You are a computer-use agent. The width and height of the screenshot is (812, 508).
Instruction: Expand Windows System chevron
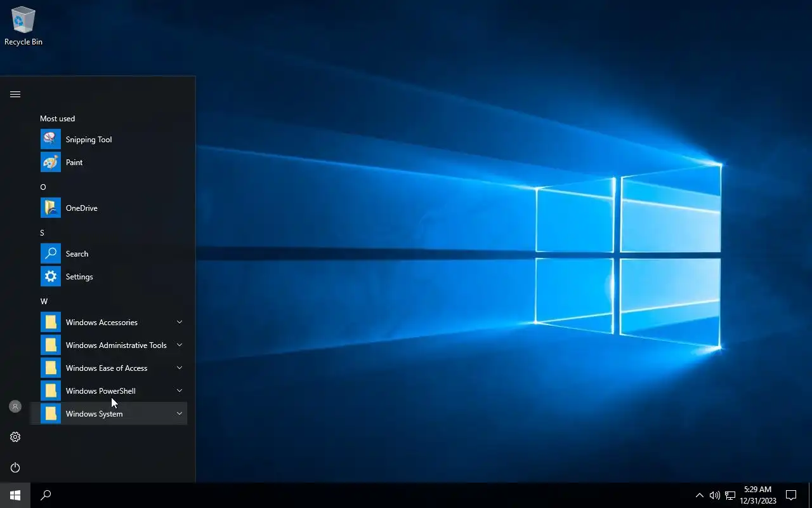tap(180, 413)
